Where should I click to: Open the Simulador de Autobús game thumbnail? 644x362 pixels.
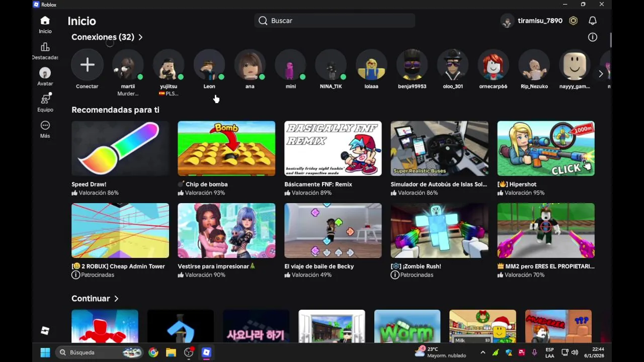click(440, 148)
